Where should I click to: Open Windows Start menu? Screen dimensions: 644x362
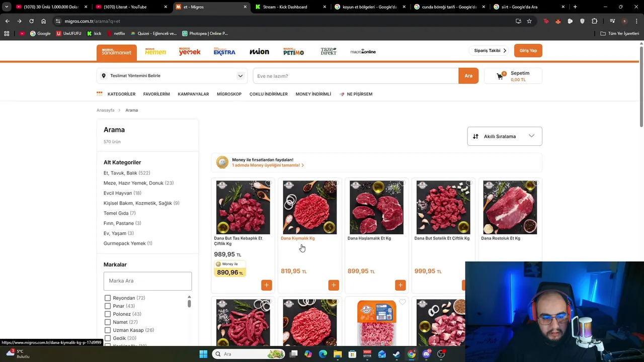coord(203,354)
